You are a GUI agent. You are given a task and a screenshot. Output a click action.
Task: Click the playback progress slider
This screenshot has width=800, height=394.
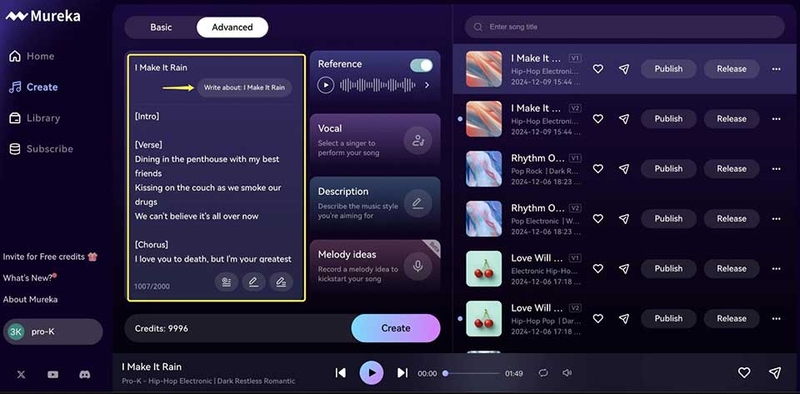(471, 374)
